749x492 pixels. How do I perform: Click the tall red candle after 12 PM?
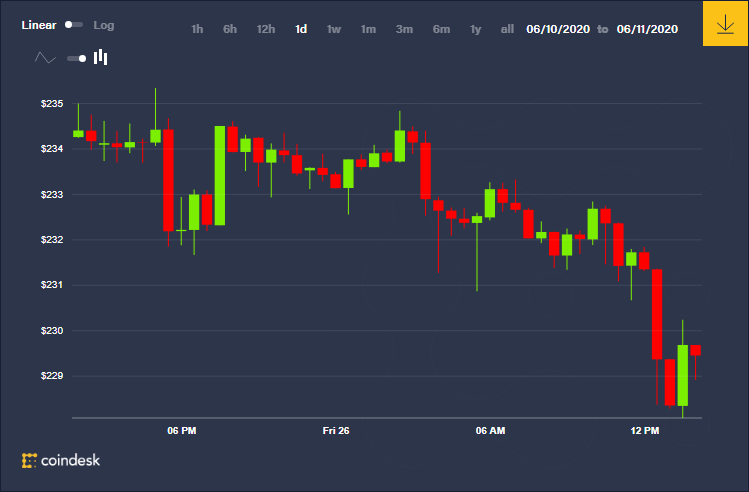(657, 314)
